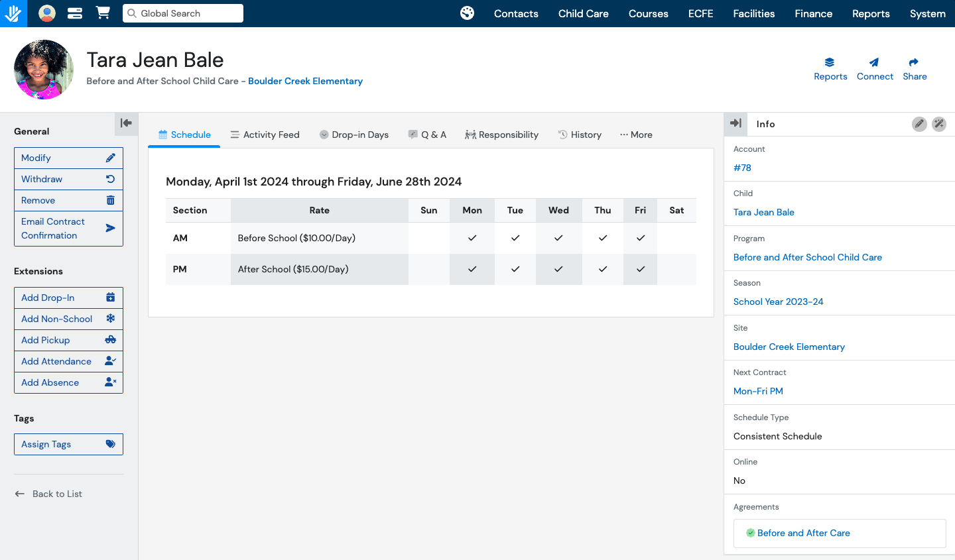Select the globe icon in the navigation bar
Viewport: 955px width, 560px height.
tap(468, 13)
